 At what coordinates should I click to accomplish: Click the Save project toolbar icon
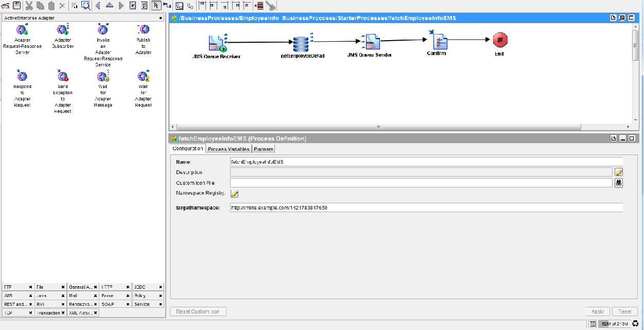[16, 6]
